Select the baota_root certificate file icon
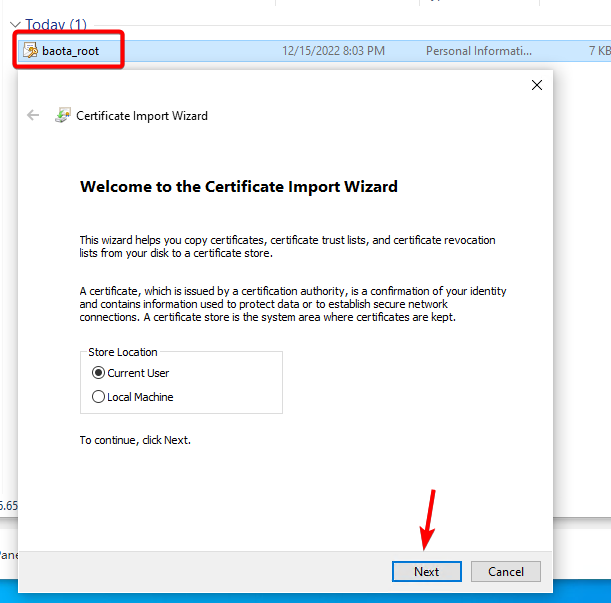The height and width of the screenshot is (603, 611). pyautogui.click(x=30, y=51)
